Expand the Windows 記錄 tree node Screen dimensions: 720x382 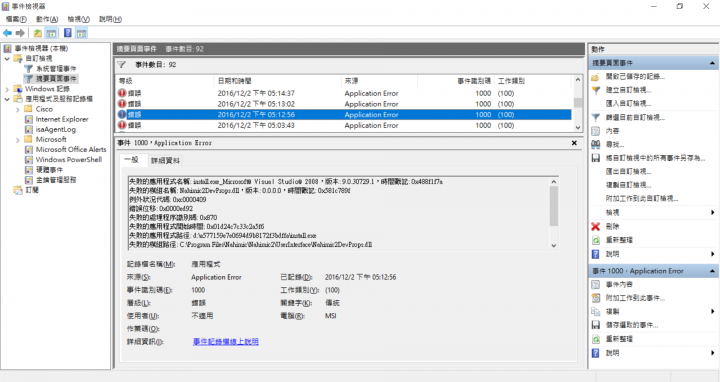(7, 89)
